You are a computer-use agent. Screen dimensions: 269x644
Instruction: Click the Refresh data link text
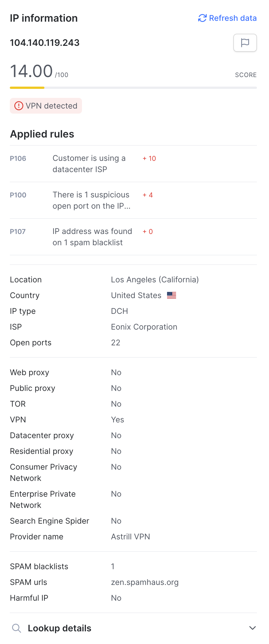click(233, 18)
